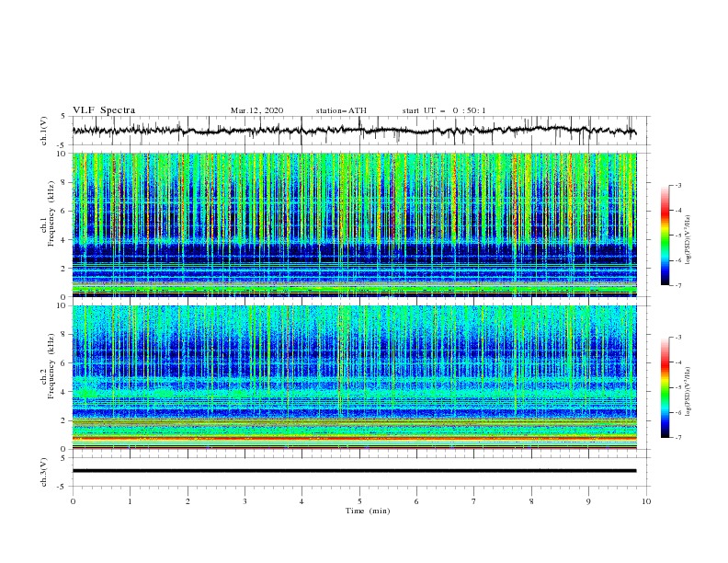Click the ch.3 flat black trace
The image size is (728, 563).
tap(354, 471)
